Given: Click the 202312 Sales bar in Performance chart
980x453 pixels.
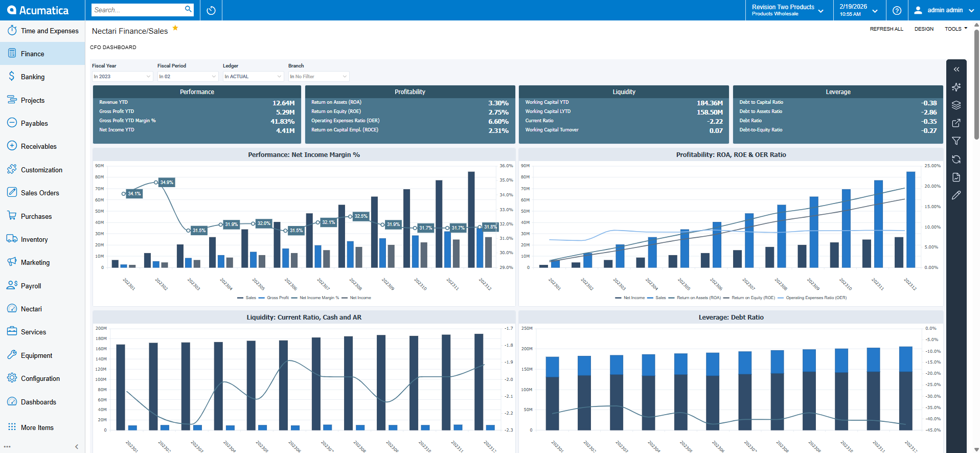Looking at the screenshot, I should click(471, 220).
